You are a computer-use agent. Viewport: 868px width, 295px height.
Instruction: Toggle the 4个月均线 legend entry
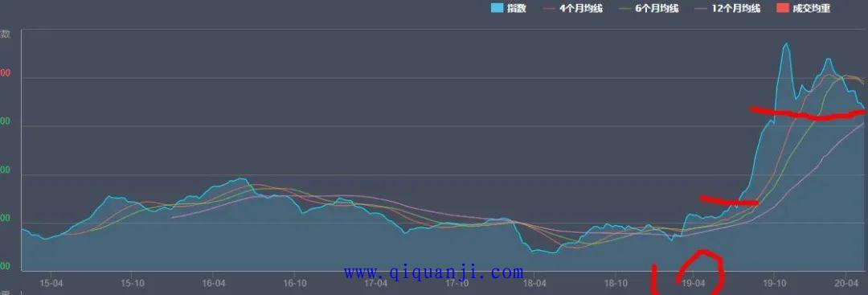pyautogui.click(x=573, y=8)
